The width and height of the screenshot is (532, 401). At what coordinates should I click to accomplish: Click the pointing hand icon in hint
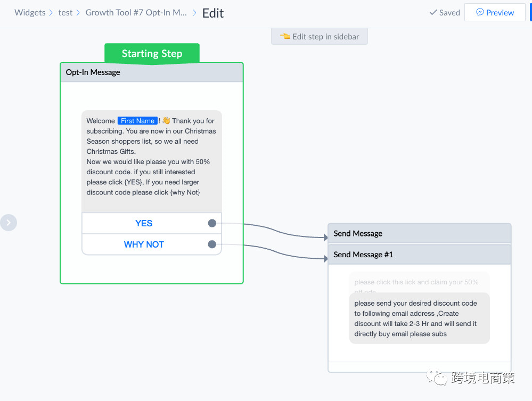285,36
